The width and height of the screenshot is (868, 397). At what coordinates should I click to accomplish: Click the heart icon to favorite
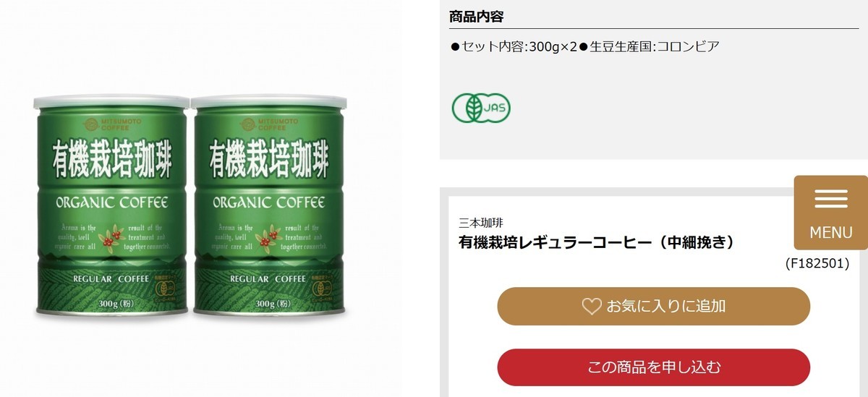592,307
